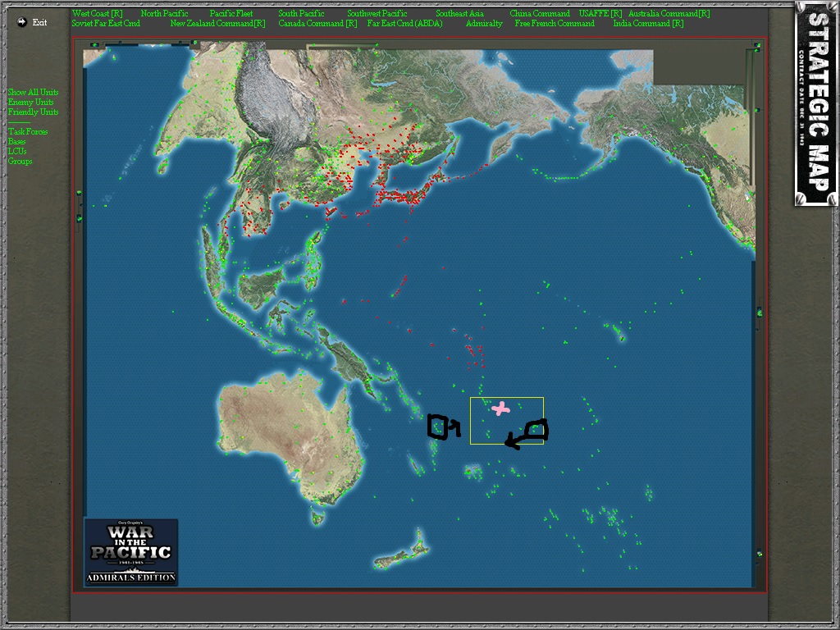Screen dimensions: 840x630
Task: Select the North Pacific command
Action: tap(164, 13)
